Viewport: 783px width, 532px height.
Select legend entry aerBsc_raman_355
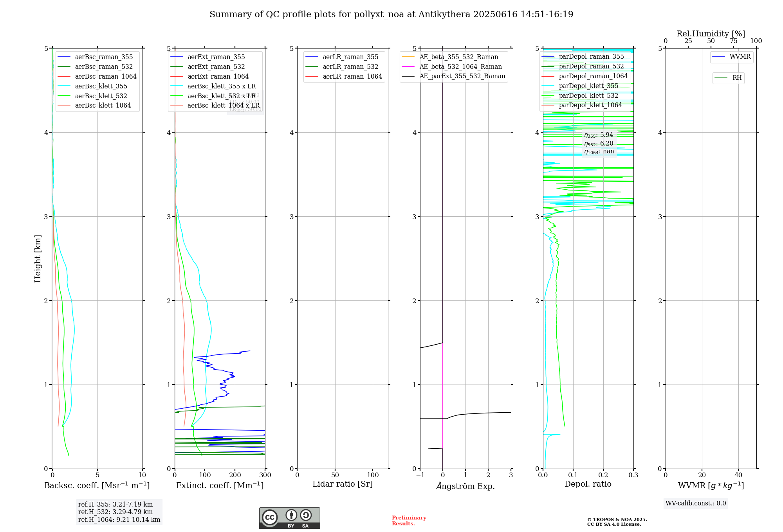96,57
